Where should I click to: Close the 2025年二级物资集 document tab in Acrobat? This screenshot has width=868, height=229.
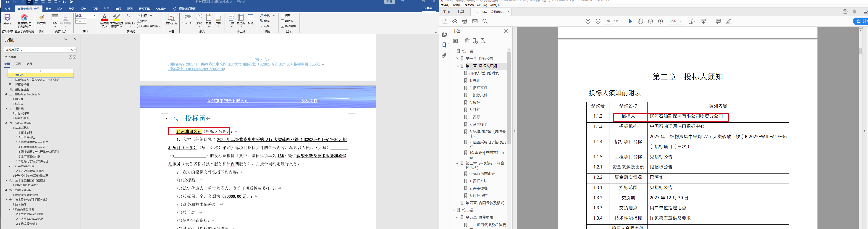pyautogui.click(x=509, y=12)
